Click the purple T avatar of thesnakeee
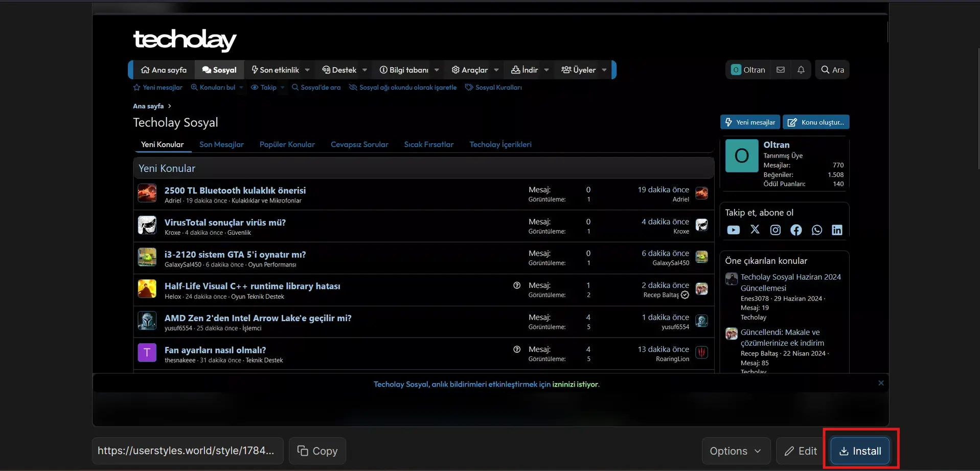This screenshot has width=980, height=471. [x=147, y=352]
